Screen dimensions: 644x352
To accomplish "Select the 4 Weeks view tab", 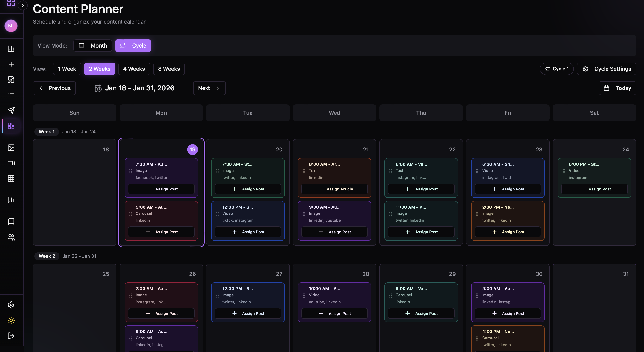I will pos(134,69).
